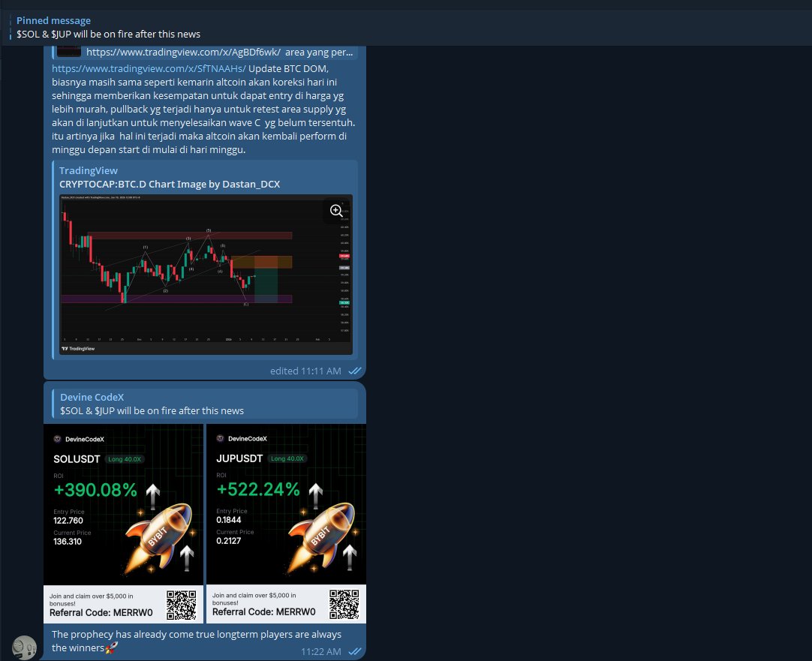Click the QR code on the JUPUSDT card

pyautogui.click(x=344, y=603)
